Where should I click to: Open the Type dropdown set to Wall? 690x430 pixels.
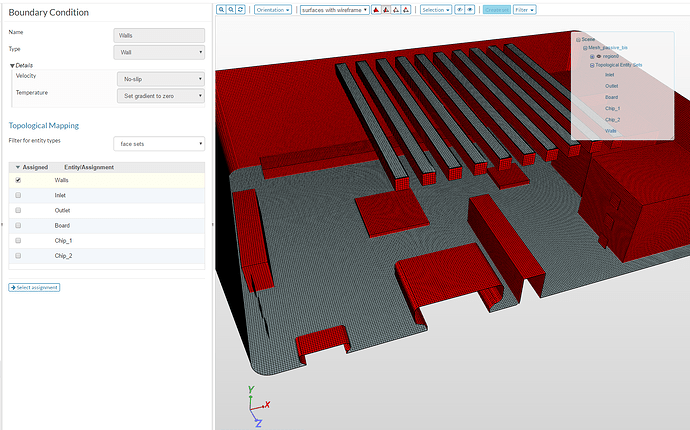click(x=159, y=52)
